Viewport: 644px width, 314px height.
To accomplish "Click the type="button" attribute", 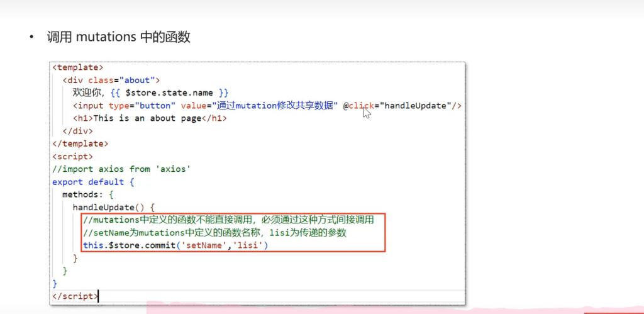I will (142, 106).
